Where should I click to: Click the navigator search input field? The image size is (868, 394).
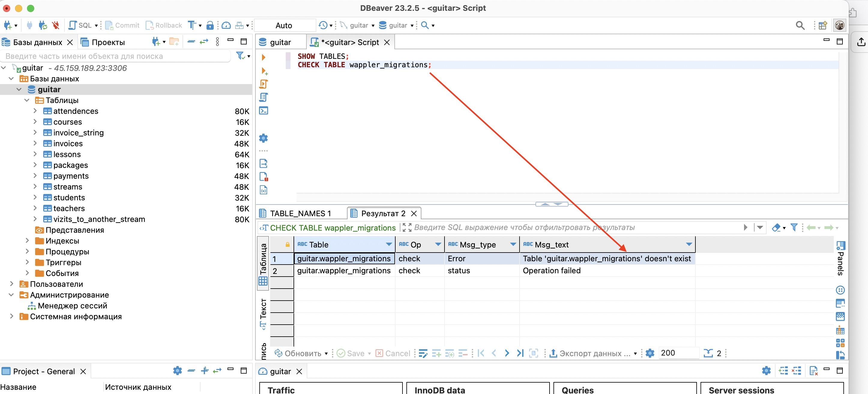116,56
